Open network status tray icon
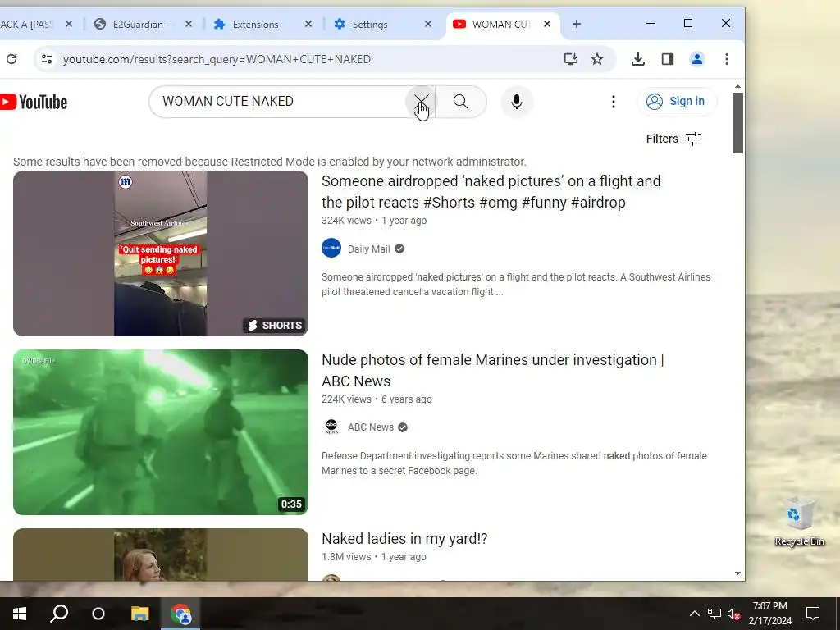This screenshot has width=840, height=630. tap(714, 614)
